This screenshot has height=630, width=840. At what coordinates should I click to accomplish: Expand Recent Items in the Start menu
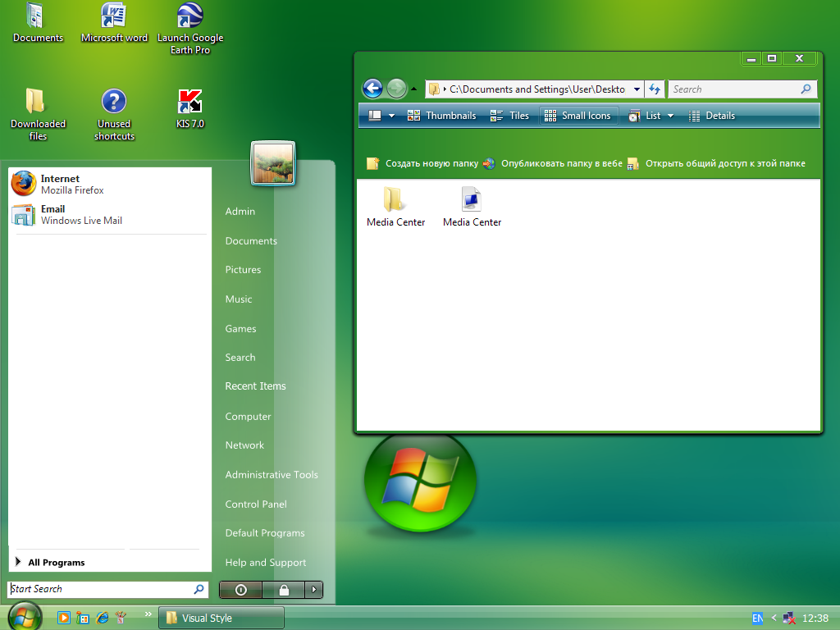tap(255, 386)
